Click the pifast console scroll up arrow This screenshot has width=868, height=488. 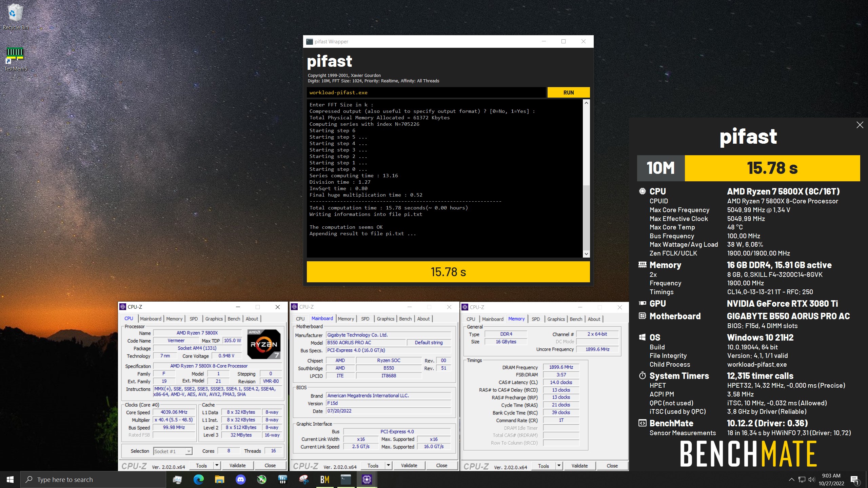tap(586, 103)
